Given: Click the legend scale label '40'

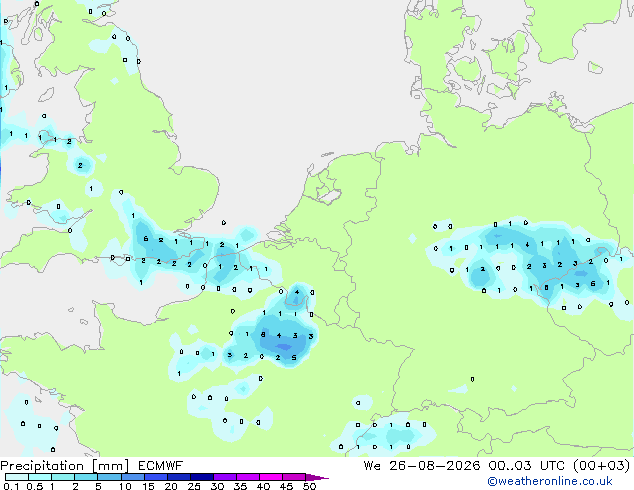Looking at the screenshot, I should click(x=263, y=486).
